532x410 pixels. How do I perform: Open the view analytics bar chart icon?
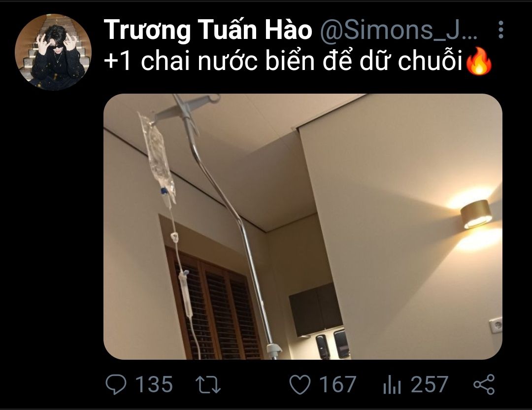coord(392,386)
